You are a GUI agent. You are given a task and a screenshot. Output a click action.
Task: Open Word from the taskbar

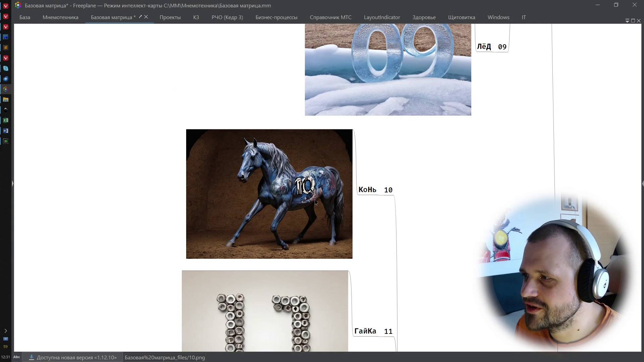click(x=5, y=131)
